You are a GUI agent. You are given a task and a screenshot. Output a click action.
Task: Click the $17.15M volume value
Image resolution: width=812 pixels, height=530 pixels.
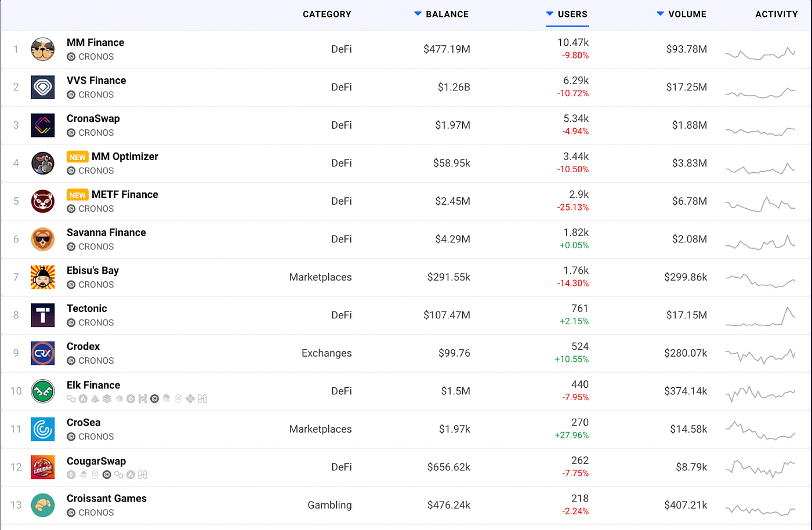pos(687,315)
